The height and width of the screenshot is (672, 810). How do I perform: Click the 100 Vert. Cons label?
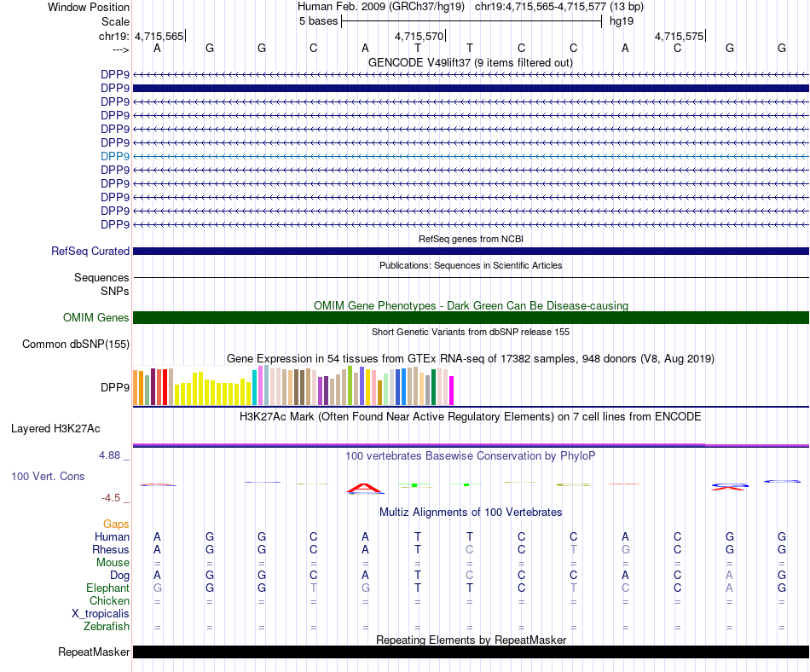click(x=48, y=476)
